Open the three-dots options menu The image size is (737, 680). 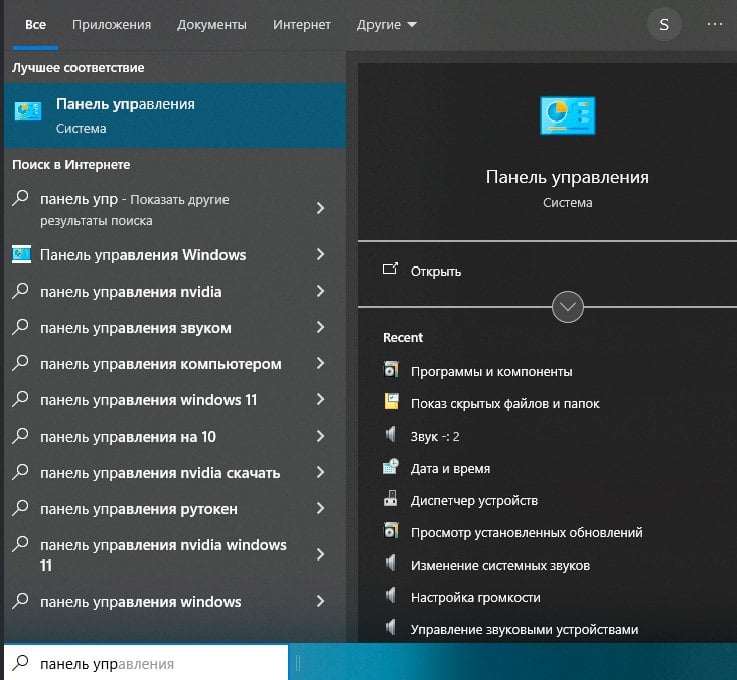pyautogui.click(x=715, y=24)
